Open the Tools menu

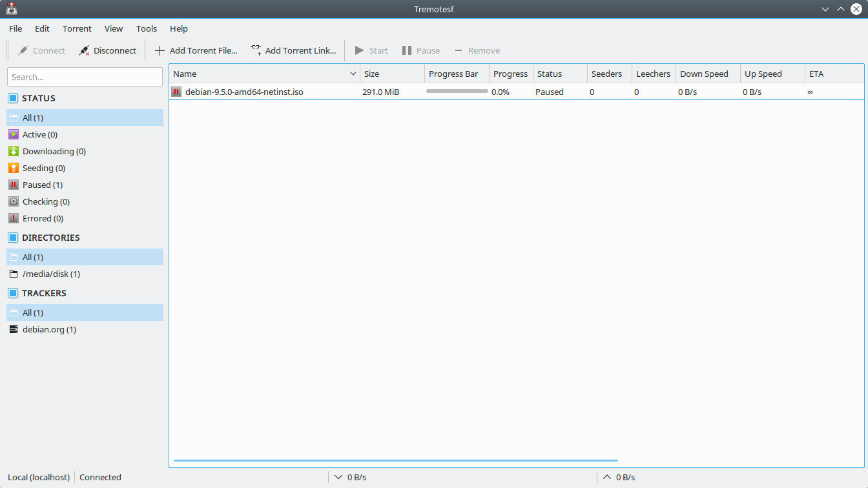pos(147,28)
